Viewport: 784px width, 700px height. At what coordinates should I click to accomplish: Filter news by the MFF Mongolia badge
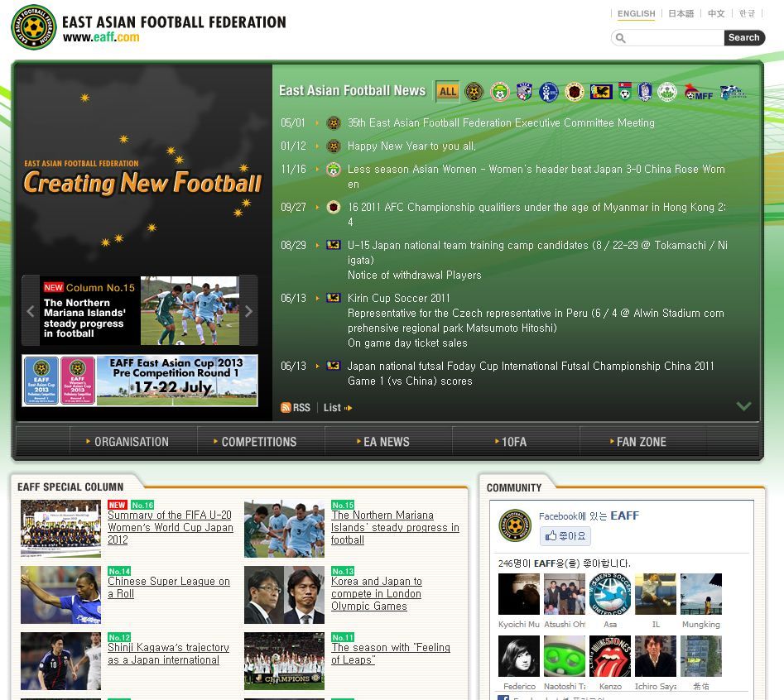coord(698,93)
